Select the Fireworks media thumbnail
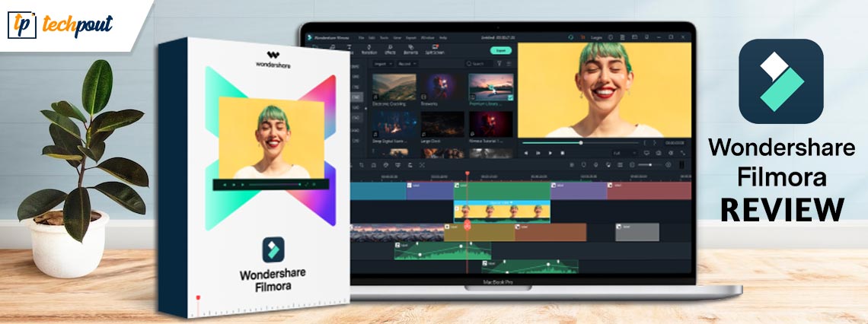 442,87
